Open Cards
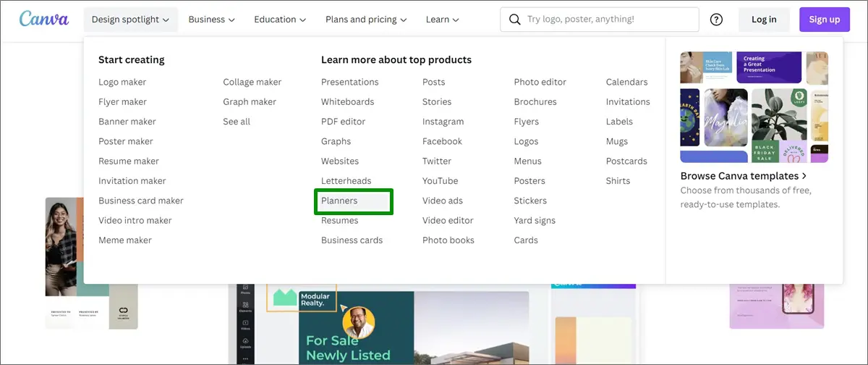The width and height of the screenshot is (868, 365). click(526, 240)
